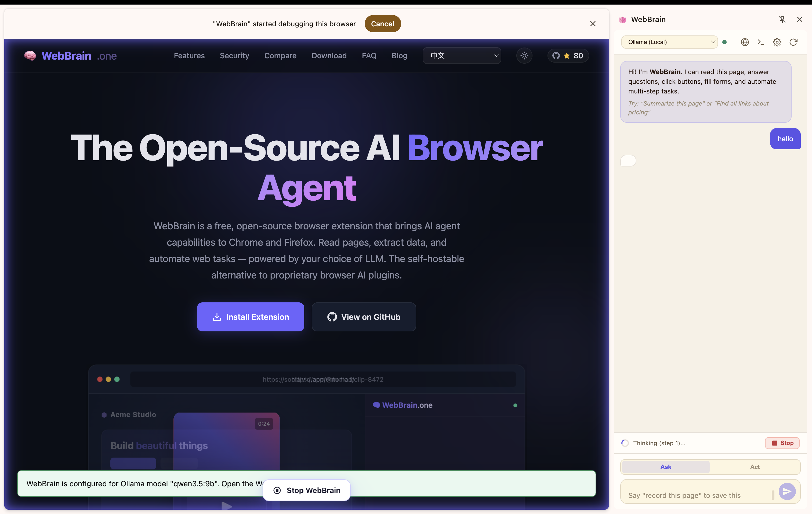Unpin the WebBrain side panel
The image size is (812, 514).
(x=782, y=20)
